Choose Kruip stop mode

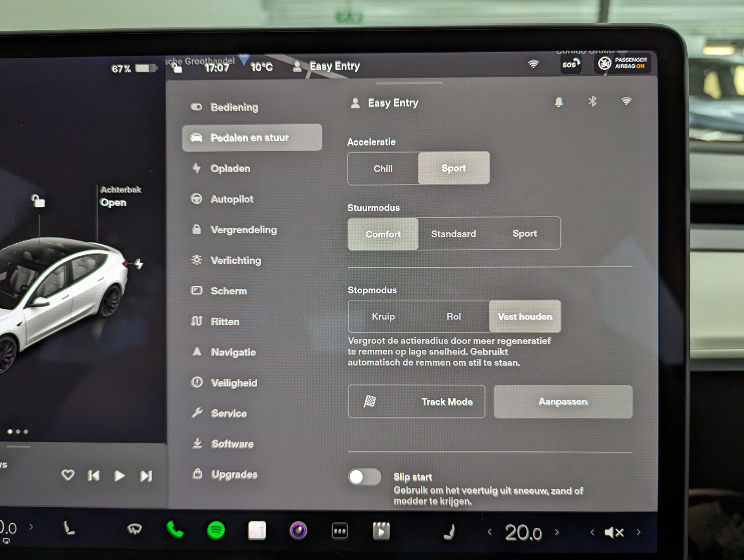(383, 316)
